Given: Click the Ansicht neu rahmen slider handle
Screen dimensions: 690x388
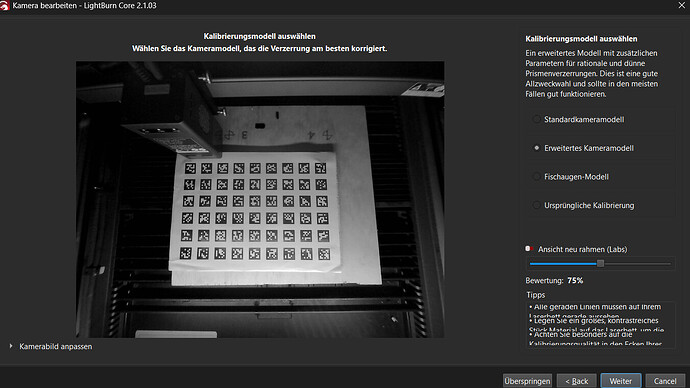Looking at the screenshot, I should (600, 264).
